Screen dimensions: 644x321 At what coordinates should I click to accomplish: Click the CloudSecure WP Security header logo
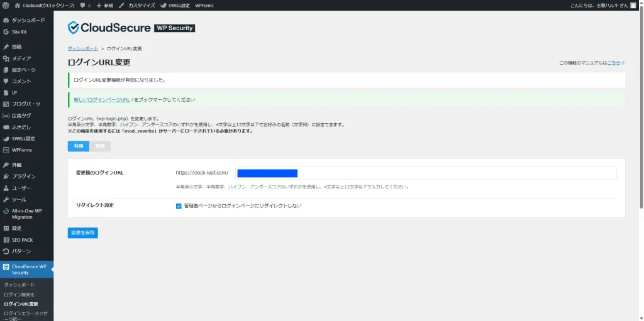pyautogui.click(x=131, y=28)
